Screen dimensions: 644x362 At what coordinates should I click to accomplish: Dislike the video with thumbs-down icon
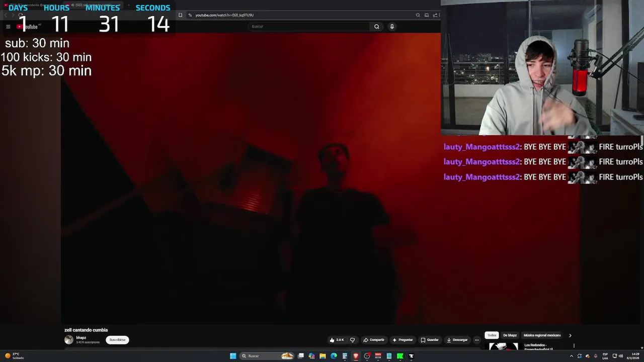tap(352, 340)
